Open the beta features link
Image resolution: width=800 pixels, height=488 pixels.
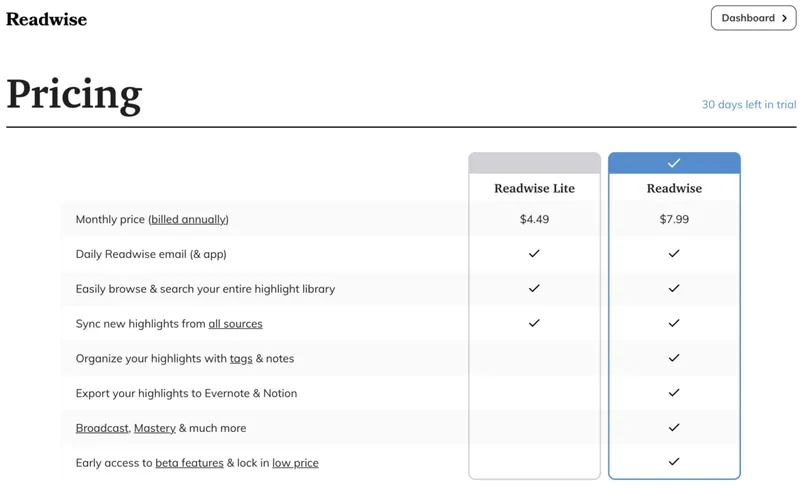189,463
